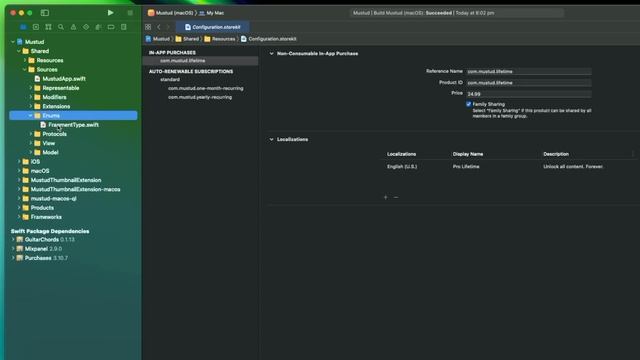Go forward in editor history
Screen dimensions: 640x360
[x=168, y=27]
